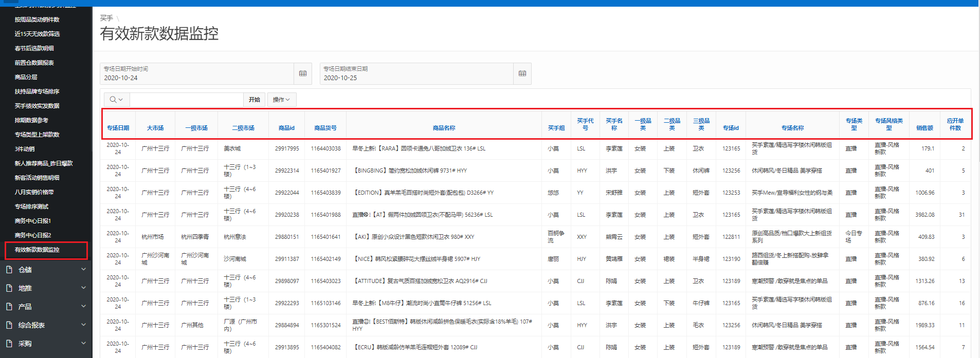The image size is (980, 358).
Task: Click sales amount cell 3982.08
Action: pos(924,215)
